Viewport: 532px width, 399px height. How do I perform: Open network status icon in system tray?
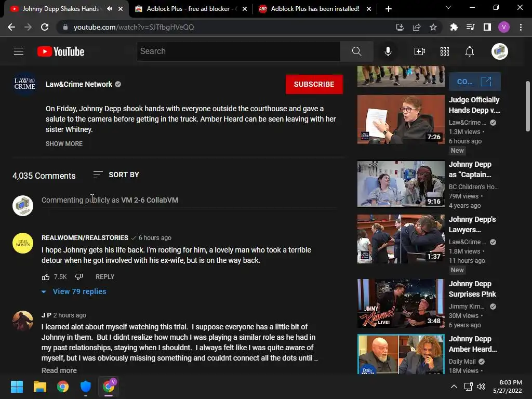(x=468, y=387)
